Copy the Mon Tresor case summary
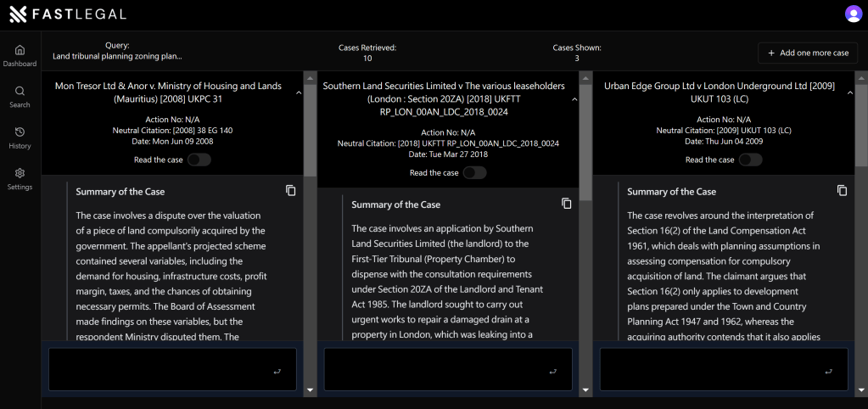The height and width of the screenshot is (409, 868). [x=291, y=191]
